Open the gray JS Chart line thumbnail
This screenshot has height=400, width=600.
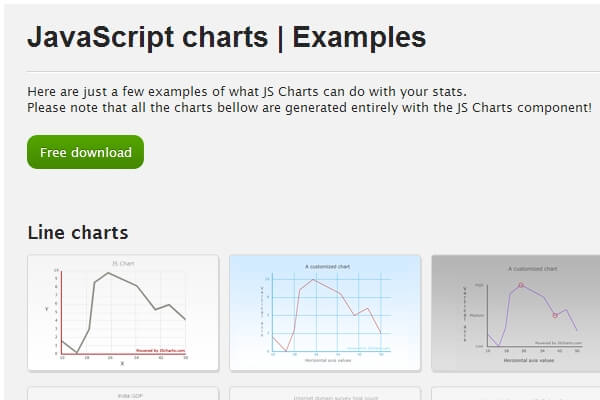tap(123, 312)
